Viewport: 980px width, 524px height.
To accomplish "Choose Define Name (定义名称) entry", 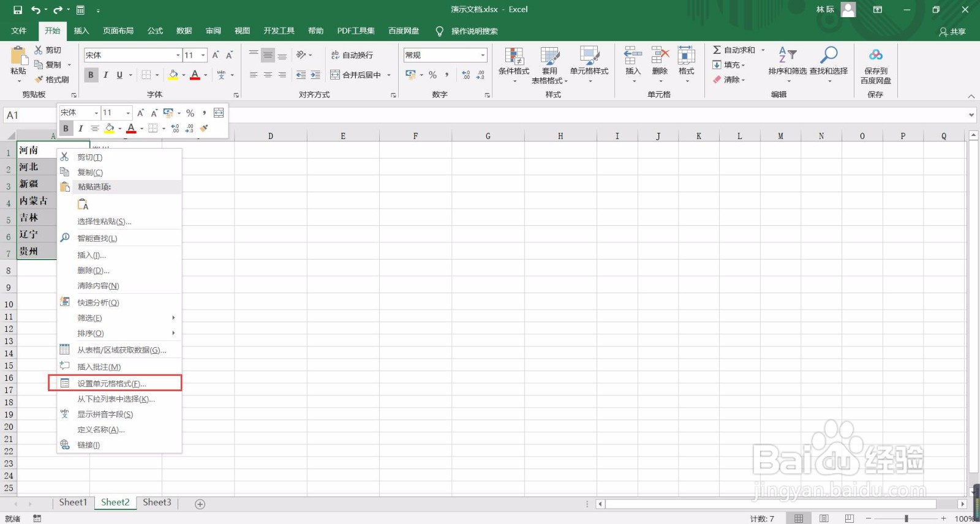I will coord(119,430).
